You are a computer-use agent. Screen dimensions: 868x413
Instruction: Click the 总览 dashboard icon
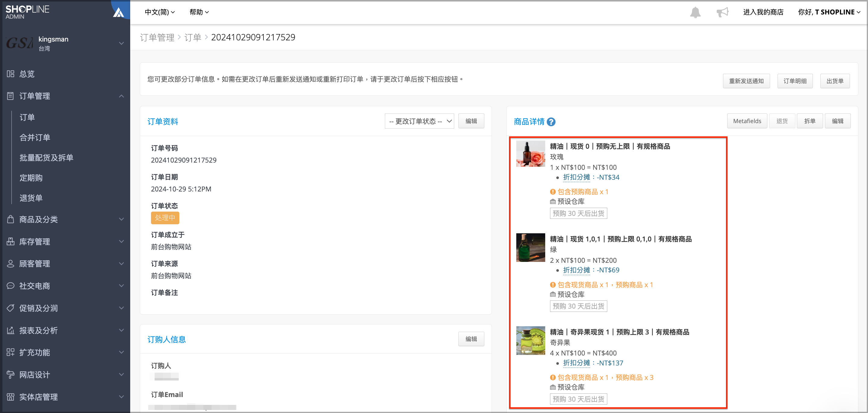click(x=11, y=74)
